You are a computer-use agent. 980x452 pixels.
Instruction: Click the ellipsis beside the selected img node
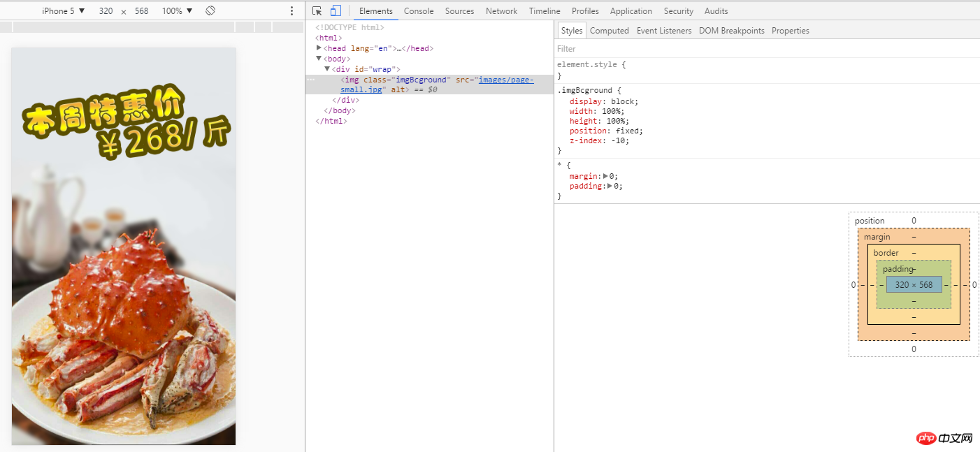point(311,80)
